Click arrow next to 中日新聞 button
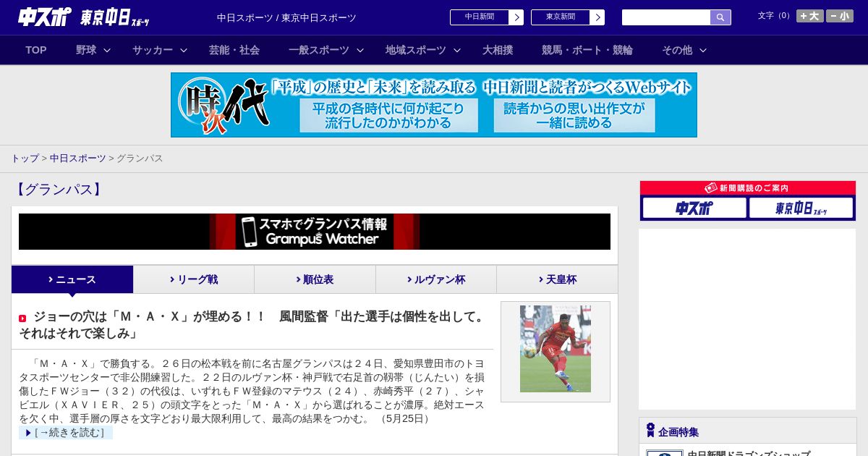The image size is (868, 456). pos(516,17)
